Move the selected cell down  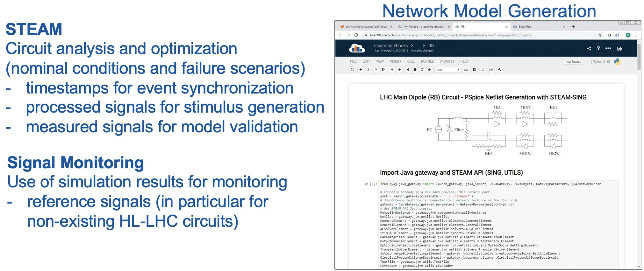point(399,70)
